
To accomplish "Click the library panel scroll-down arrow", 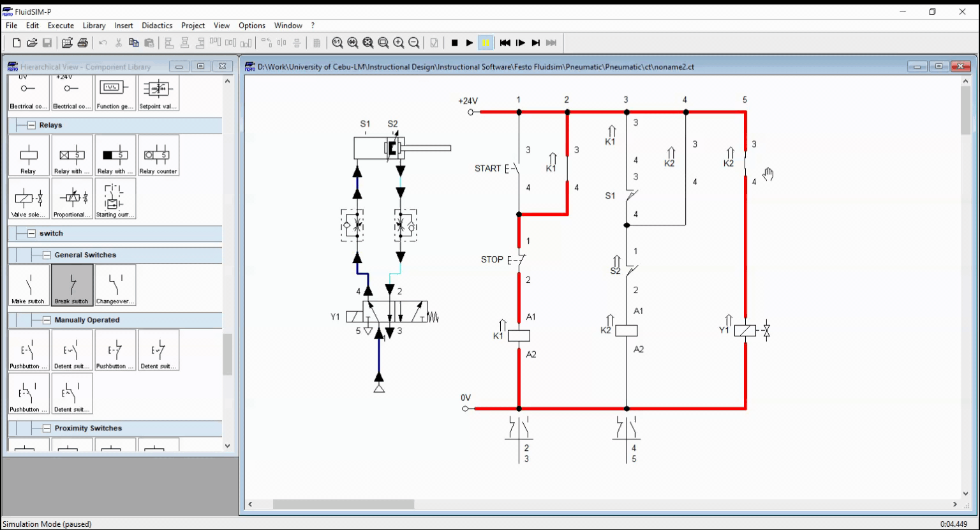I will tap(228, 446).
